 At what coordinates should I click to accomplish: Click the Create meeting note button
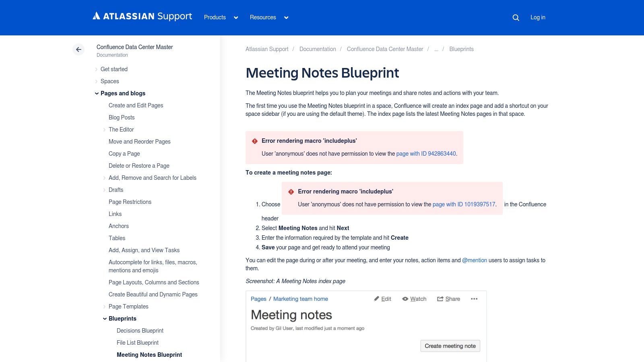[450, 346]
